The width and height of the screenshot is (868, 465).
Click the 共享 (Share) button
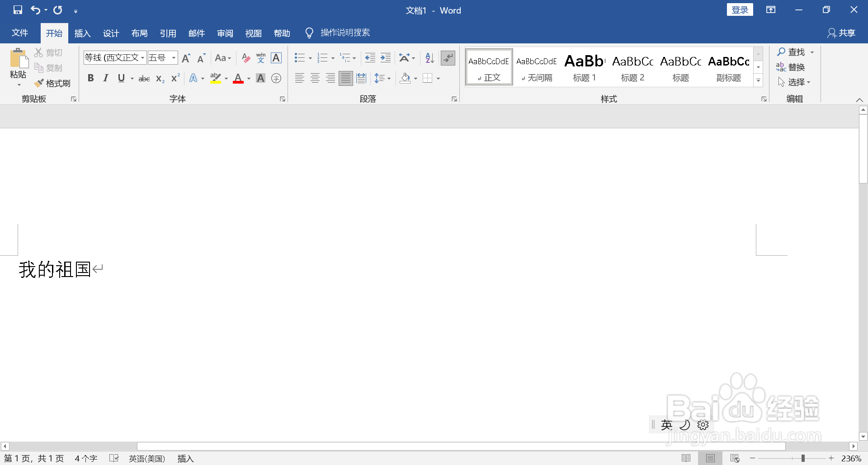tap(841, 33)
